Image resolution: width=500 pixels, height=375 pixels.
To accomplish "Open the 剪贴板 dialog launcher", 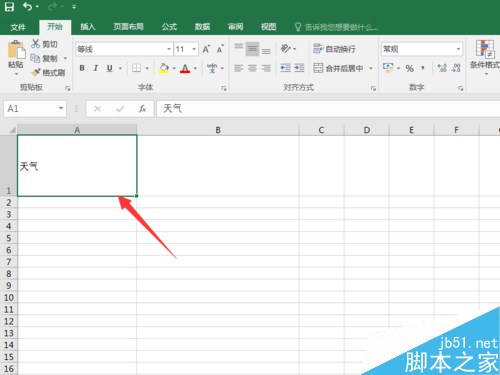I will click(x=68, y=88).
